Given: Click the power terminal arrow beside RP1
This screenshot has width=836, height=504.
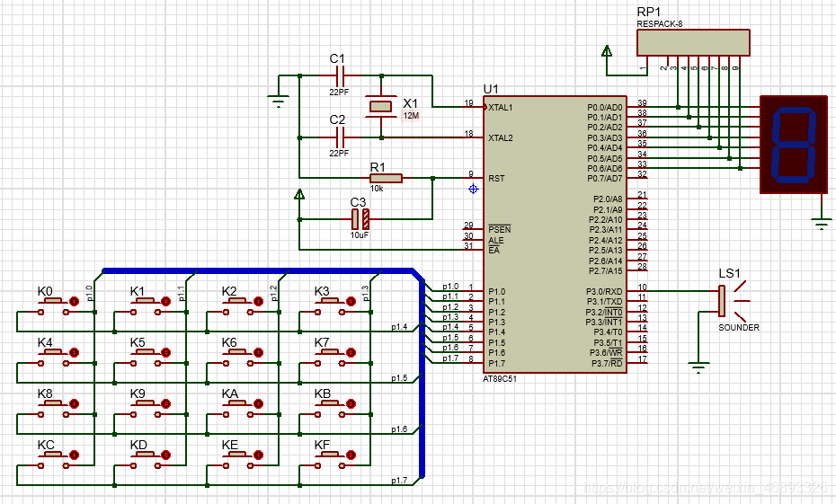Looking at the screenshot, I should [x=608, y=53].
